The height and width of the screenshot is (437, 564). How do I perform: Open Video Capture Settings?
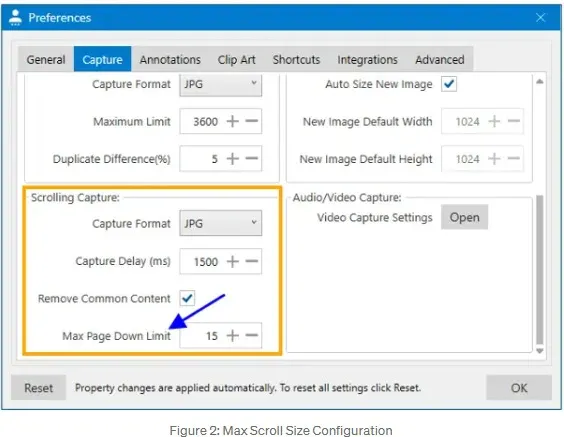click(464, 217)
